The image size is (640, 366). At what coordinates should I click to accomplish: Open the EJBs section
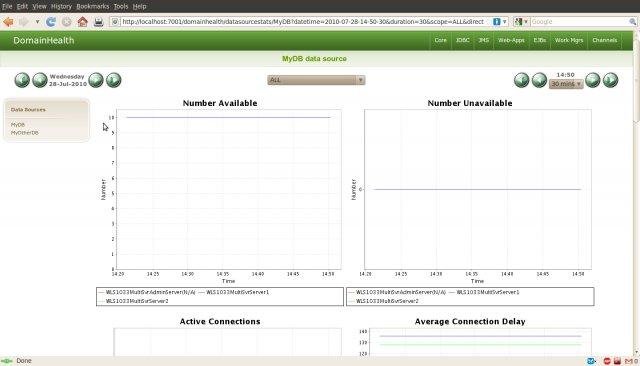tap(540, 40)
